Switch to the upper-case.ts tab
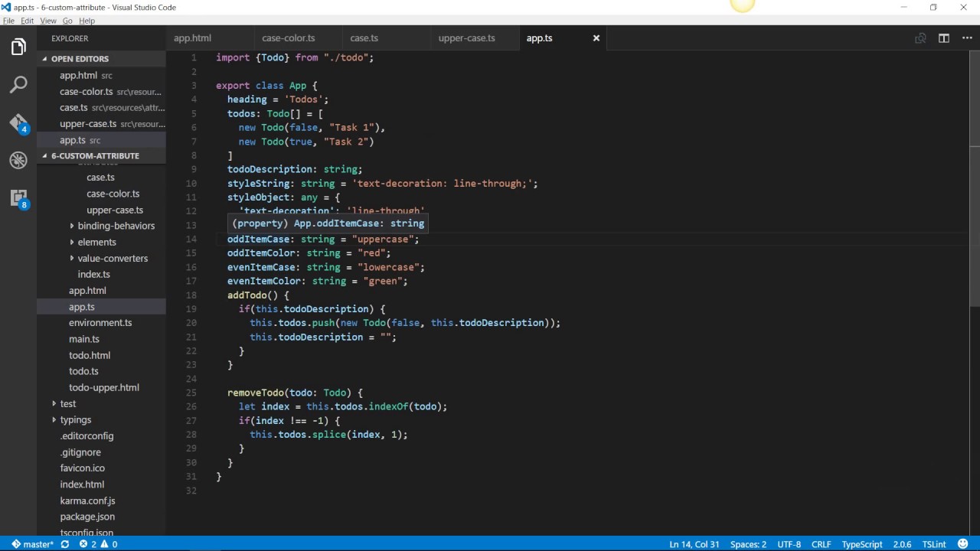This screenshot has height=551, width=980. (474, 38)
